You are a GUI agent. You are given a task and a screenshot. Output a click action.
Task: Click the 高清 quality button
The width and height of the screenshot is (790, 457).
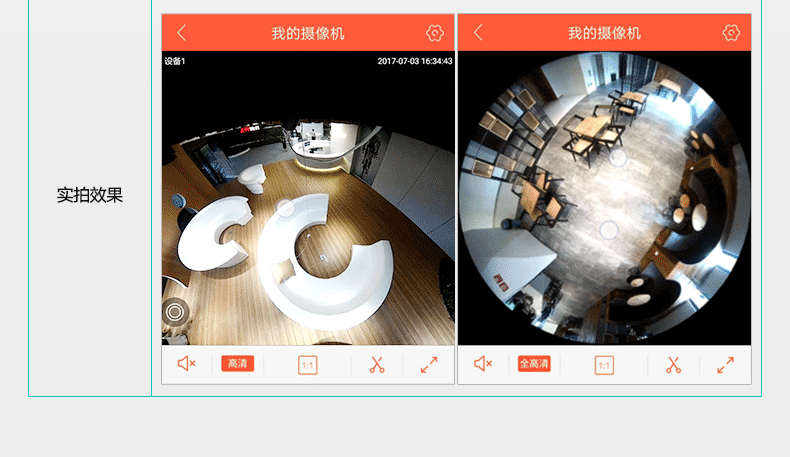[238, 364]
